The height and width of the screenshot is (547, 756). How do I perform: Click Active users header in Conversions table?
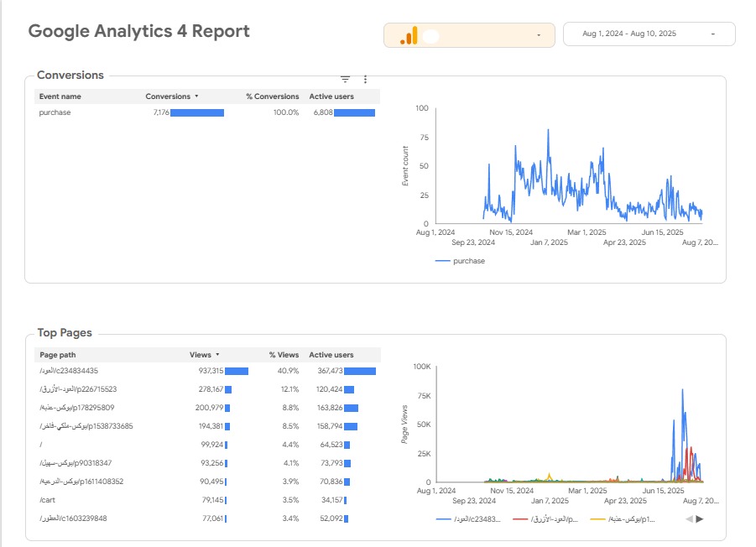tap(331, 96)
